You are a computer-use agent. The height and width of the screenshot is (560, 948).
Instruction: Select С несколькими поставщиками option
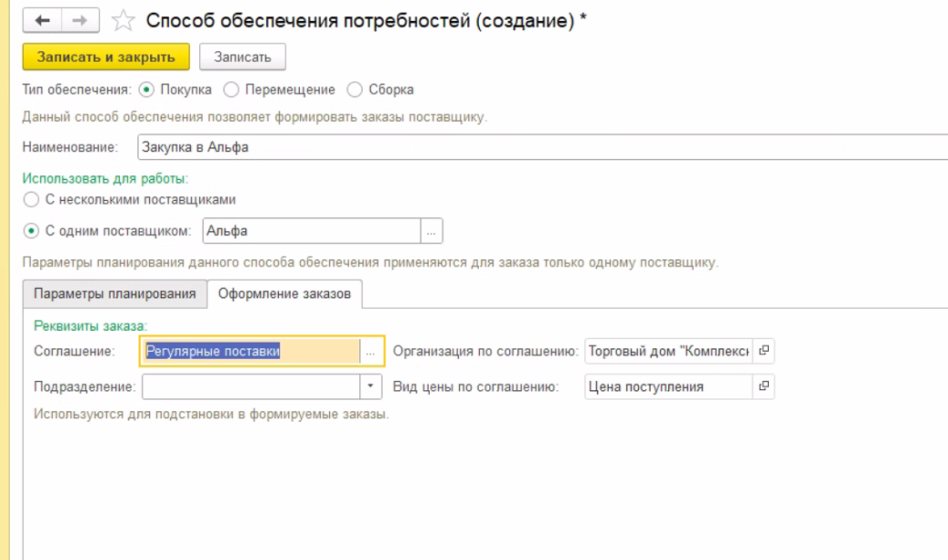(32, 199)
